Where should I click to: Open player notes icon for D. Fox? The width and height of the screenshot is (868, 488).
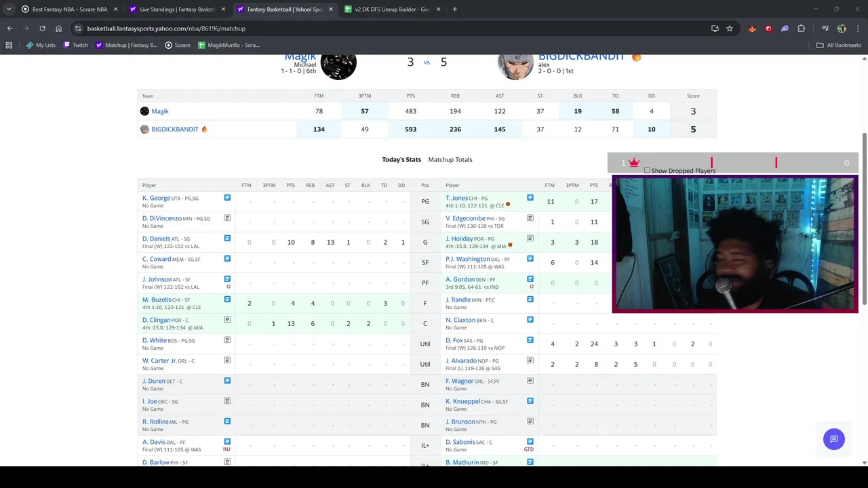click(530, 340)
